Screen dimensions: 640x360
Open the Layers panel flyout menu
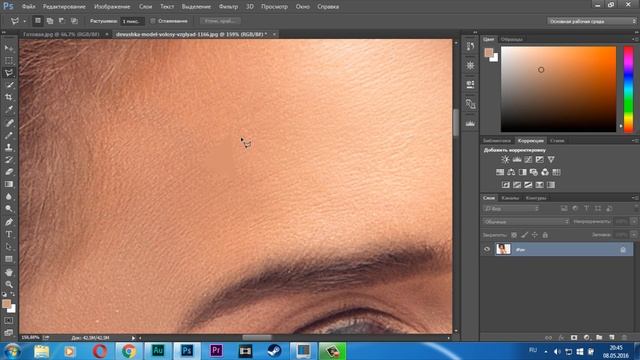[x=636, y=198]
